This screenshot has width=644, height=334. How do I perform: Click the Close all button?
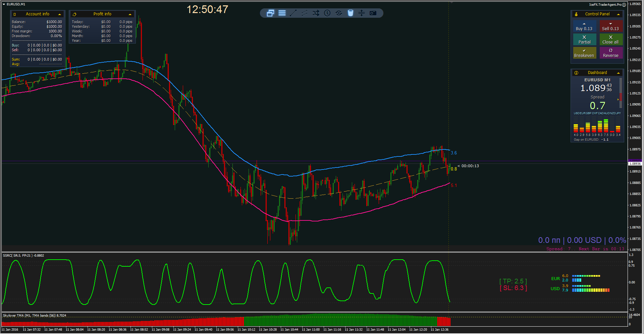click(611, 40)
